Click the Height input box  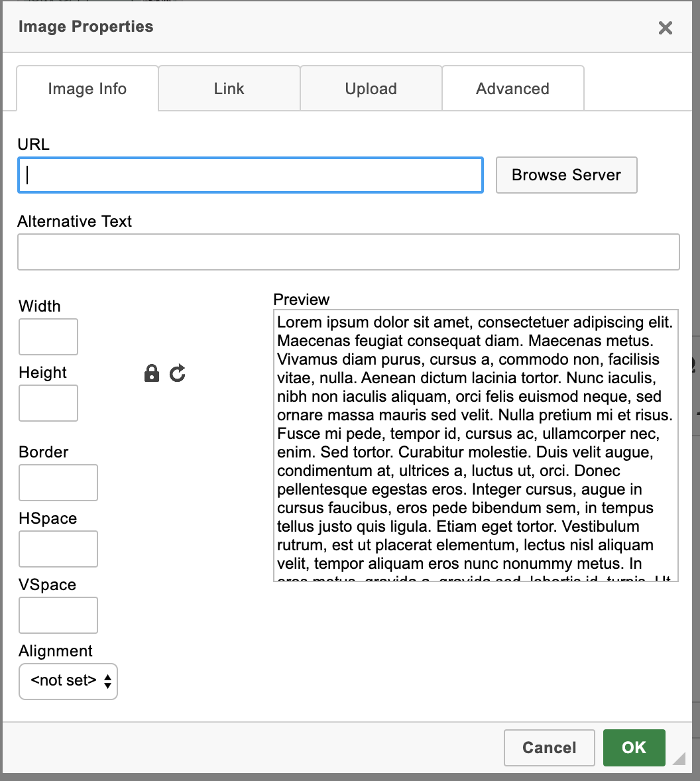(x=48, y=403)
